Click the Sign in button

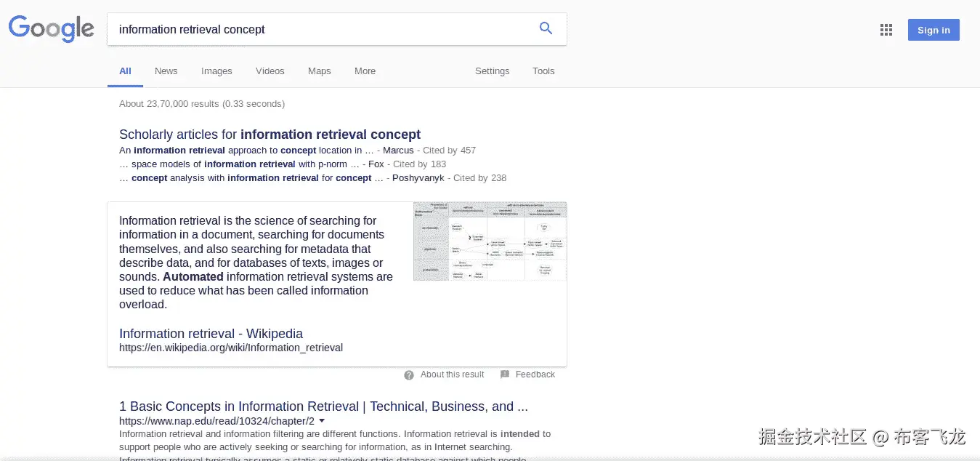click(934, 30)
